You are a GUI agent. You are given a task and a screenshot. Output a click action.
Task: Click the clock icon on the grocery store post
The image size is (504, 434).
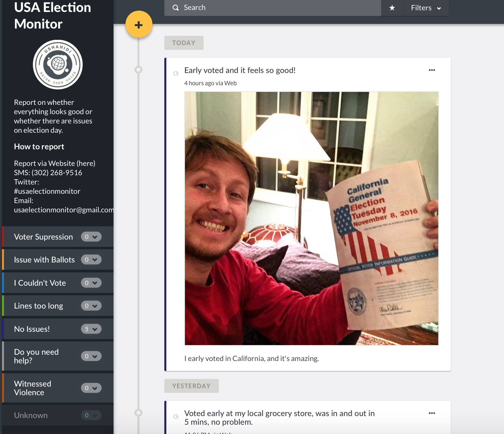(176, 416)
